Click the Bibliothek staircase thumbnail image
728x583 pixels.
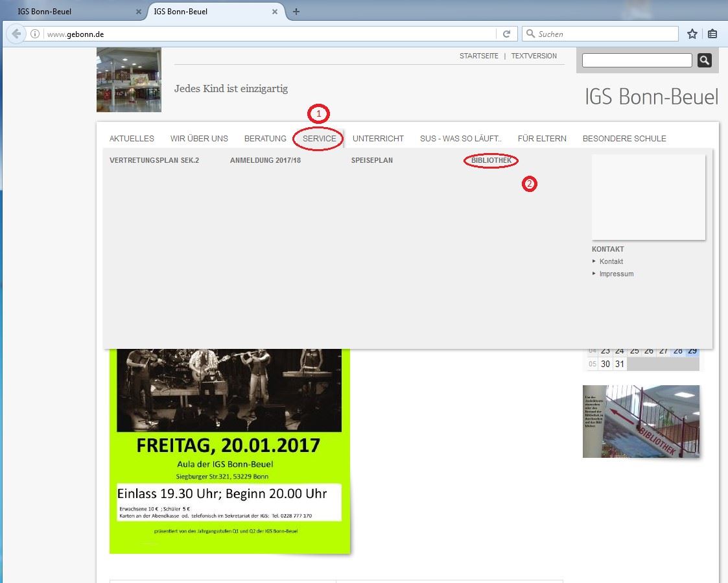pos(640,421)
